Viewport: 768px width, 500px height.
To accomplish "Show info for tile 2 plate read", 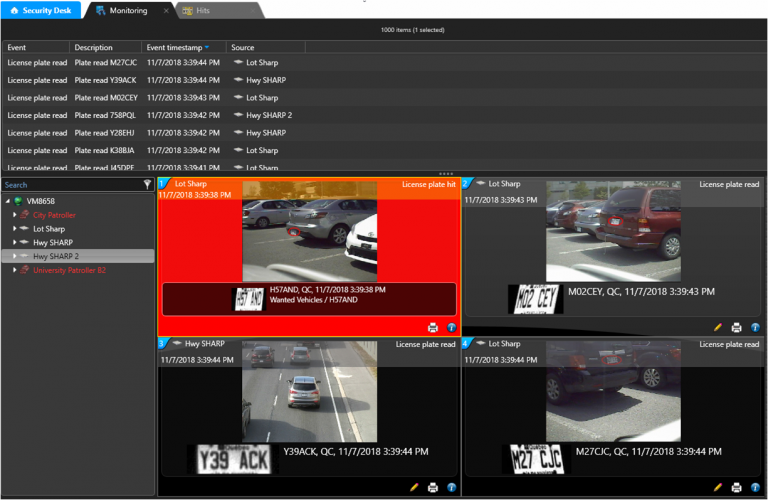I will [x=755, y=327].
